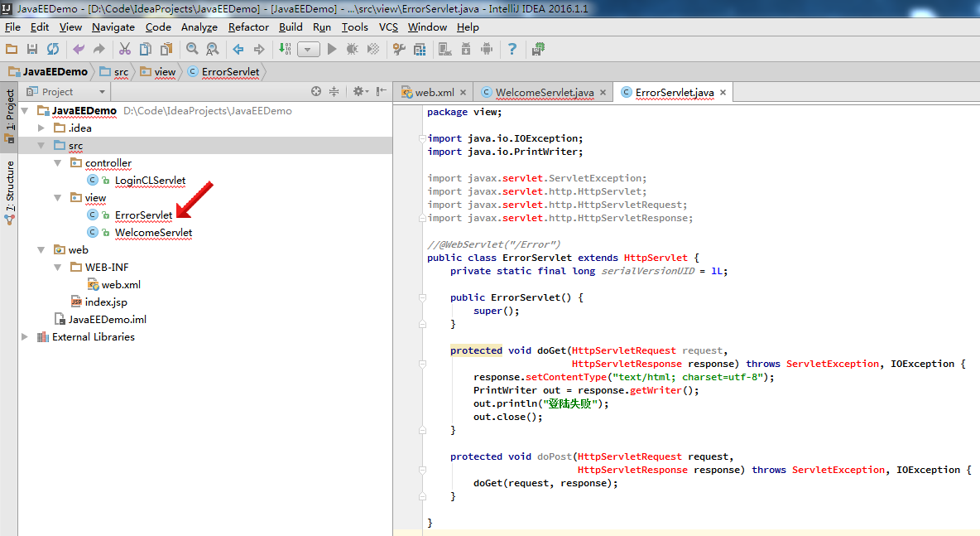Open Settings via the wrench icon

(x=399, y=49)
